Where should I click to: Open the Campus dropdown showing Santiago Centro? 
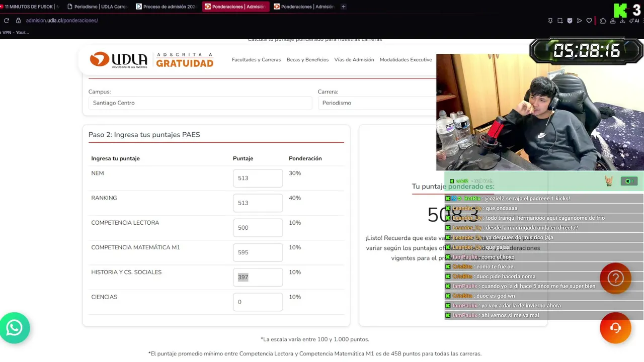click(x=200, y=103)
